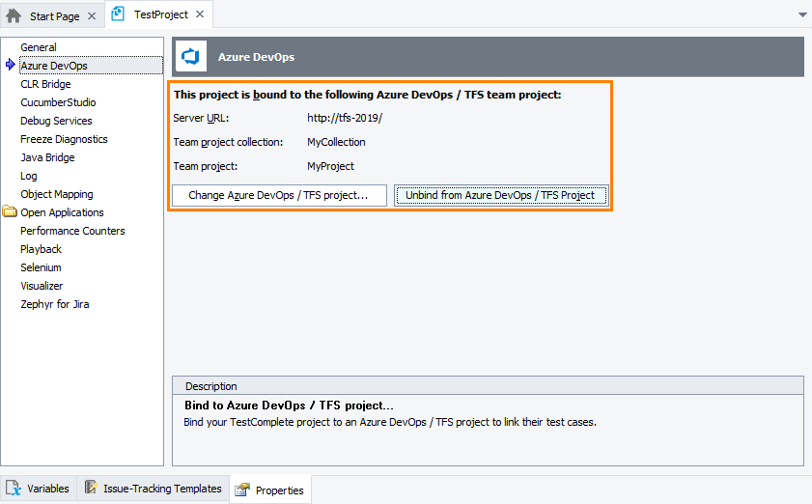Open the Selenium settings page

tap(41, 267)
